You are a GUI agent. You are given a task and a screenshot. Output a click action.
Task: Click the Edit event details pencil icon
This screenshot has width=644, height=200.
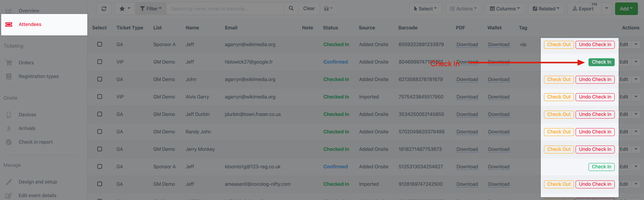(x=9, y=196)
